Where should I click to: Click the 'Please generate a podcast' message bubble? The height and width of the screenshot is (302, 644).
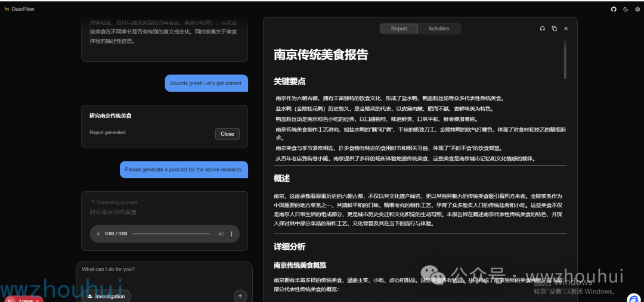tap(184, 169)
